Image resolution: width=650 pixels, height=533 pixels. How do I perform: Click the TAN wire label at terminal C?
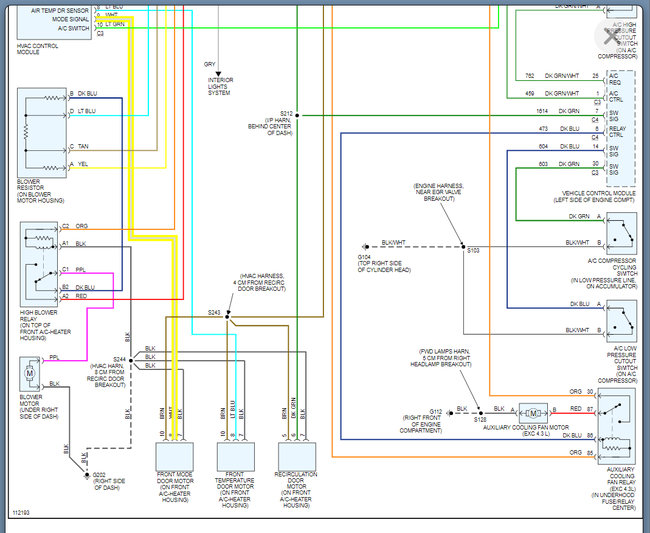(83, 146)
